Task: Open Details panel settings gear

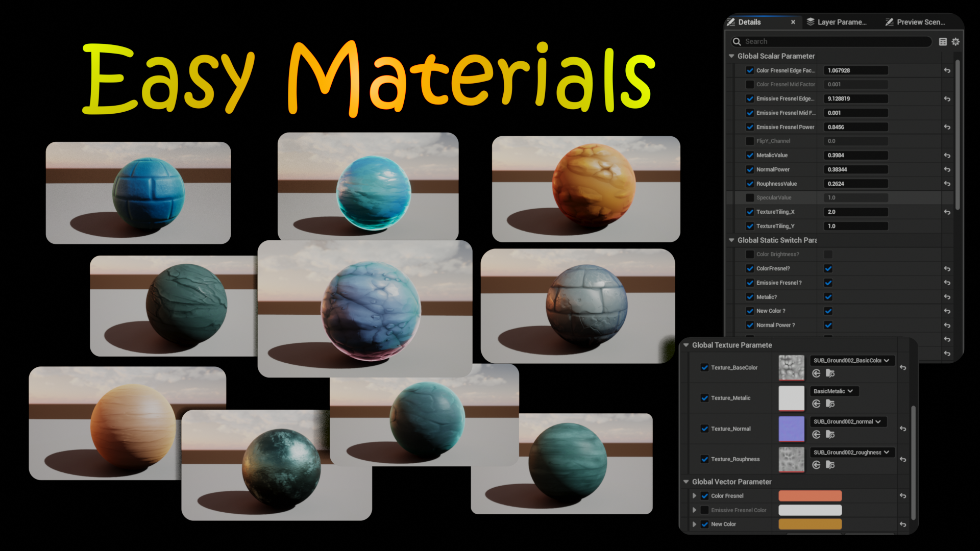Action: click(955, 42)
